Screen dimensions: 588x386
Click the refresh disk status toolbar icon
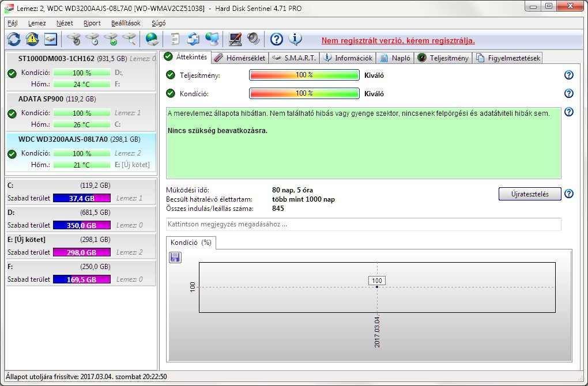click(x=14, y=39)
